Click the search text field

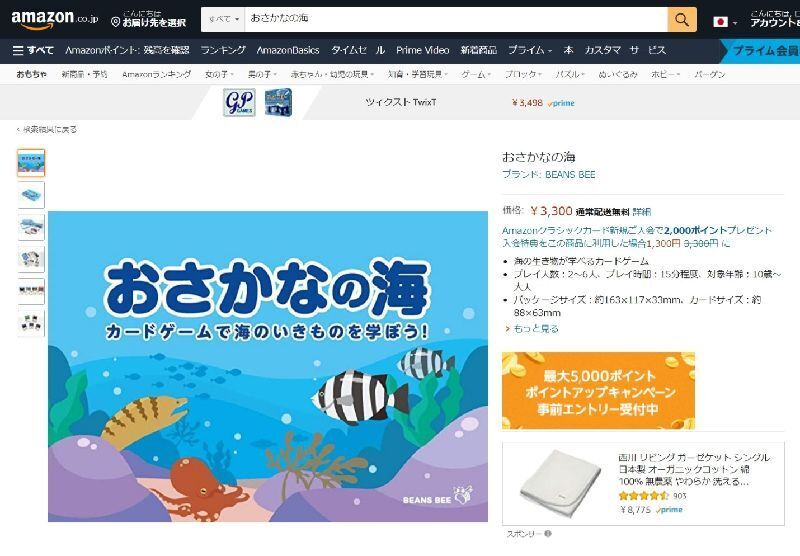456,19
